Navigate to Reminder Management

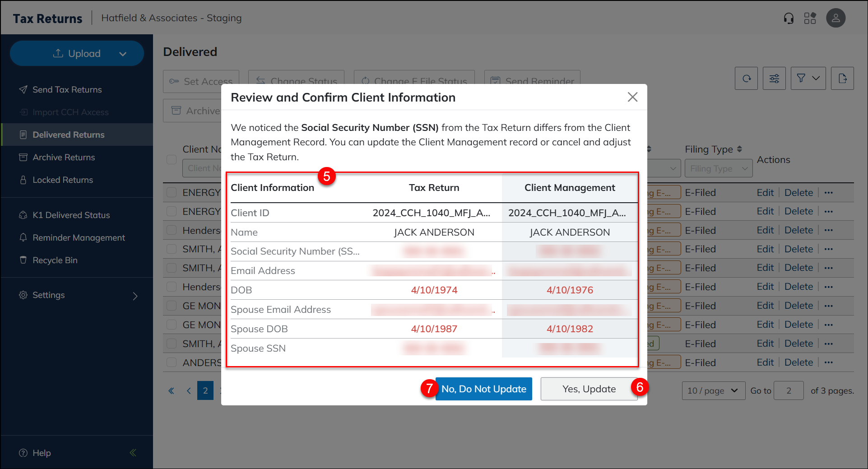79,237
